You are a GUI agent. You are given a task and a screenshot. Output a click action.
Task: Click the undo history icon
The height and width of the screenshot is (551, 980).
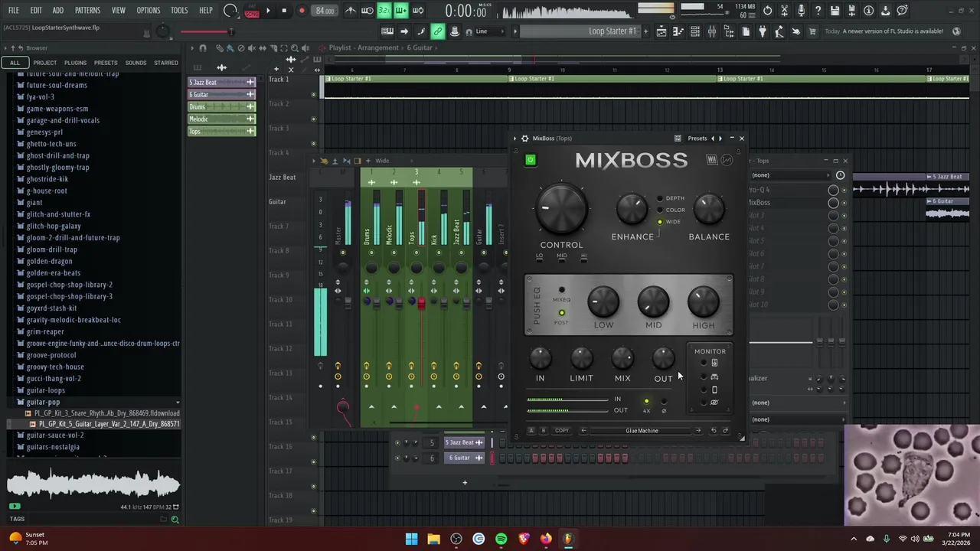click(x=768, y=11)
